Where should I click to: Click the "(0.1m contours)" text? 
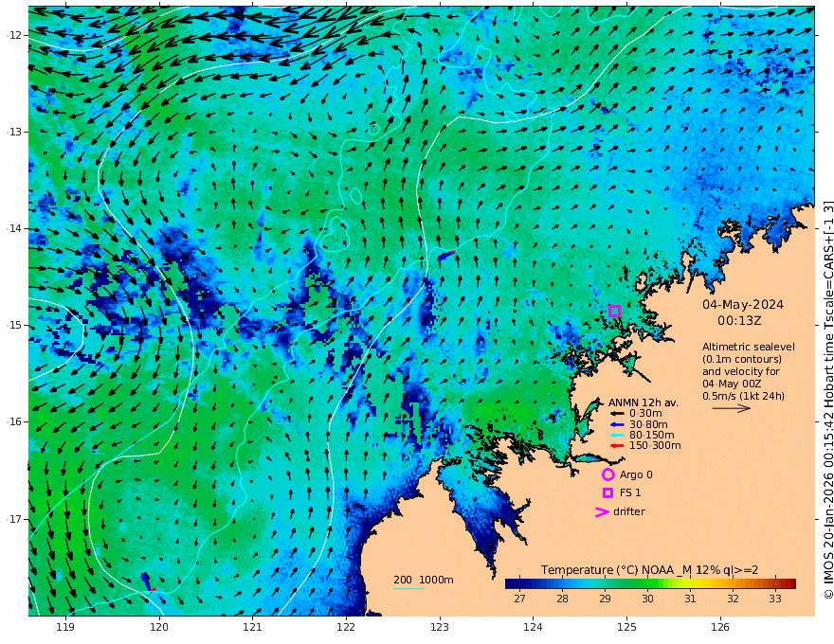pyautogui.click(x=742, y=359)
